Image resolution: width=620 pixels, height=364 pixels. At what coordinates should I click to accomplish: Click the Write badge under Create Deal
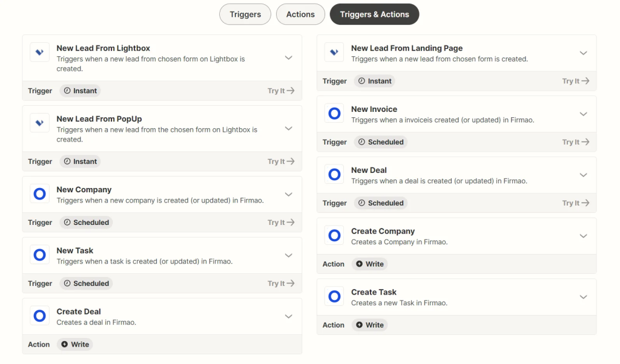(x=74, y=345)
